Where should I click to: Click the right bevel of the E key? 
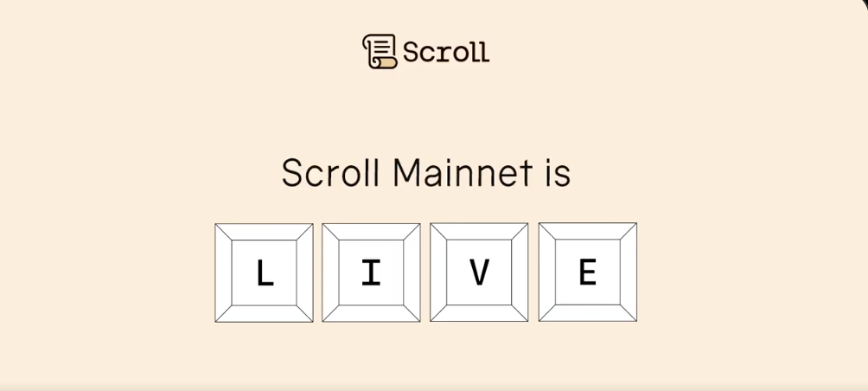pos(629,272)
